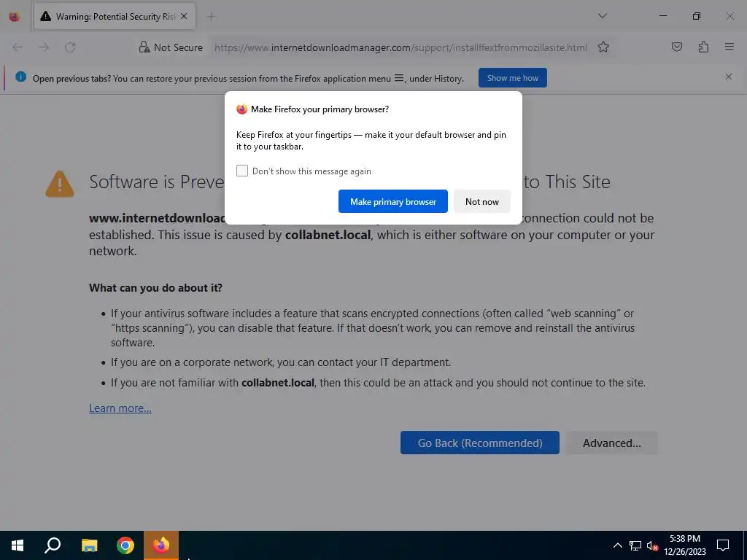Open the Extensions puzzle icon
Image resolution: width=747 pixels, height=560 pixels.
coord(703,47)
